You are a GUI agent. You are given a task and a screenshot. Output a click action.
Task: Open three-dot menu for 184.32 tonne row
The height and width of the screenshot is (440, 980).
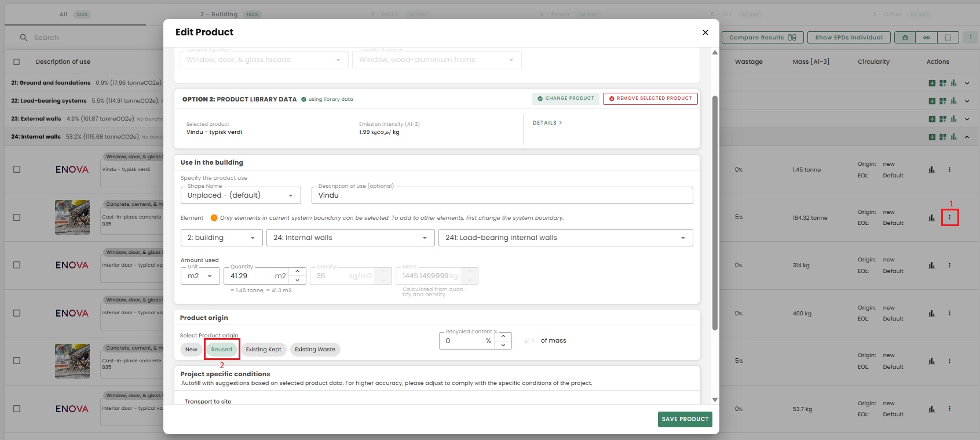pyautogui.click(x=949, y=217)
